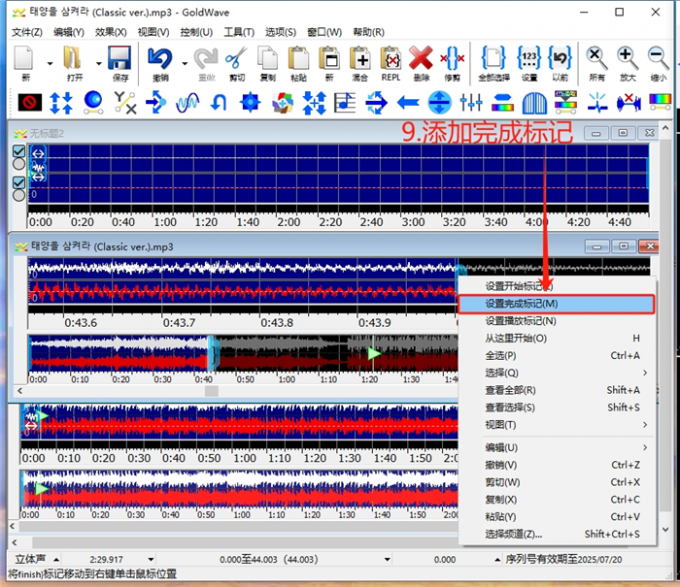Open the dropdown beside 2:29.917 length
680x587 pixels.
pyautogui.click(x=150, y=560)
